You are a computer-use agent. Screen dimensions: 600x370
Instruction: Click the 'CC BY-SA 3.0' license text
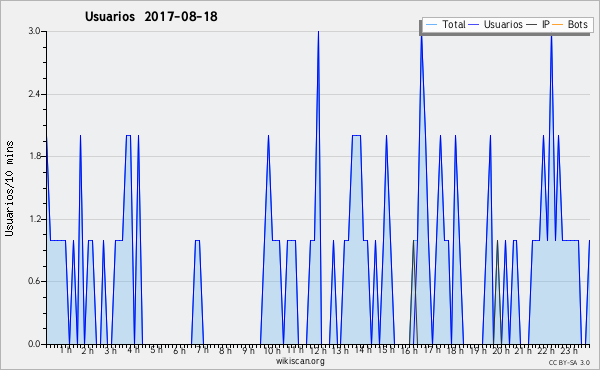(569, 362)
